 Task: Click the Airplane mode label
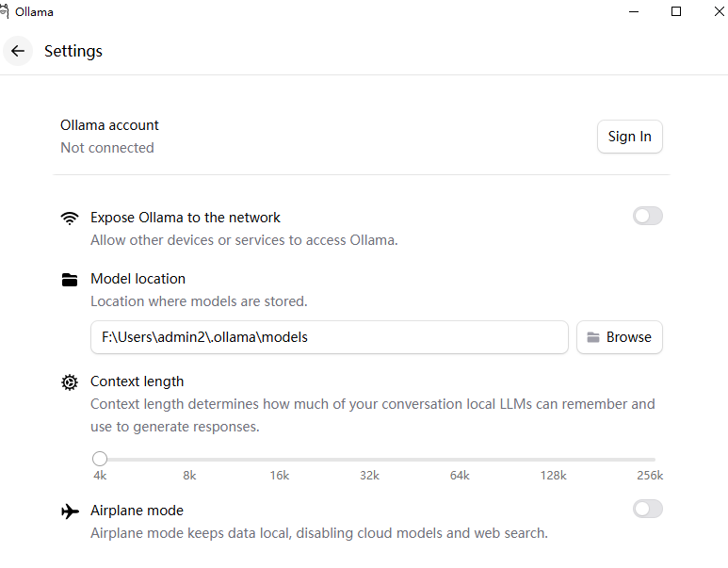(137, 511)
